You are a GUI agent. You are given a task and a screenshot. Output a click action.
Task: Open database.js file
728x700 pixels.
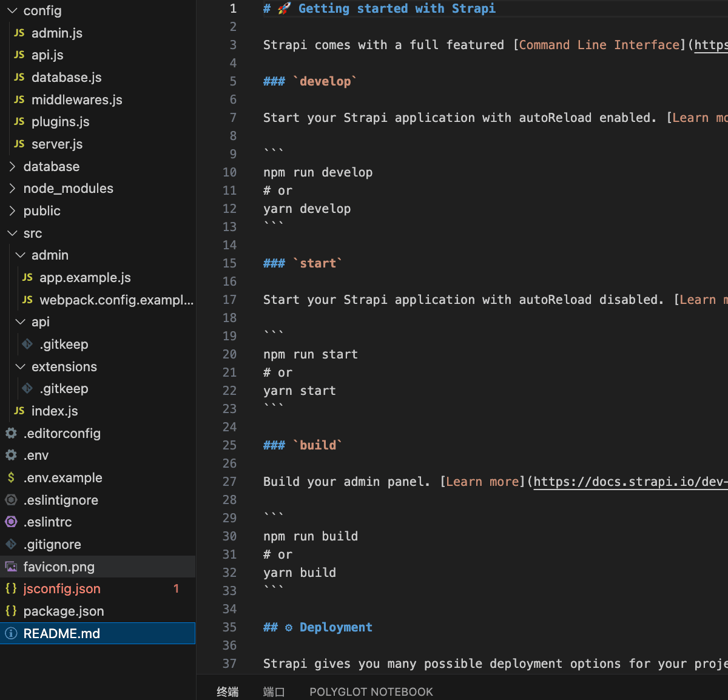pyautogui.click(x=67, y=77)
